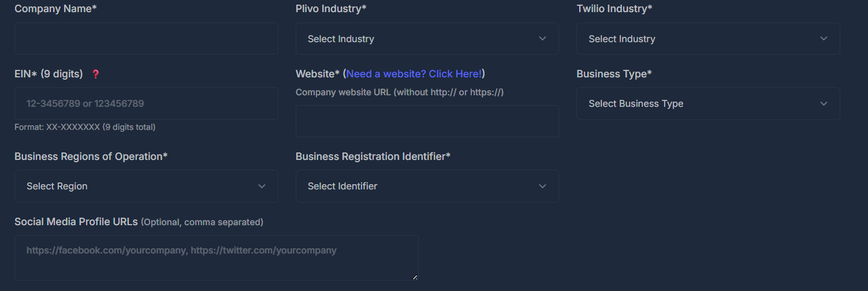Screen dimensions: 868x291
Task: Open the 'Need a website? Click Here!' link
Action: (414, 74)
